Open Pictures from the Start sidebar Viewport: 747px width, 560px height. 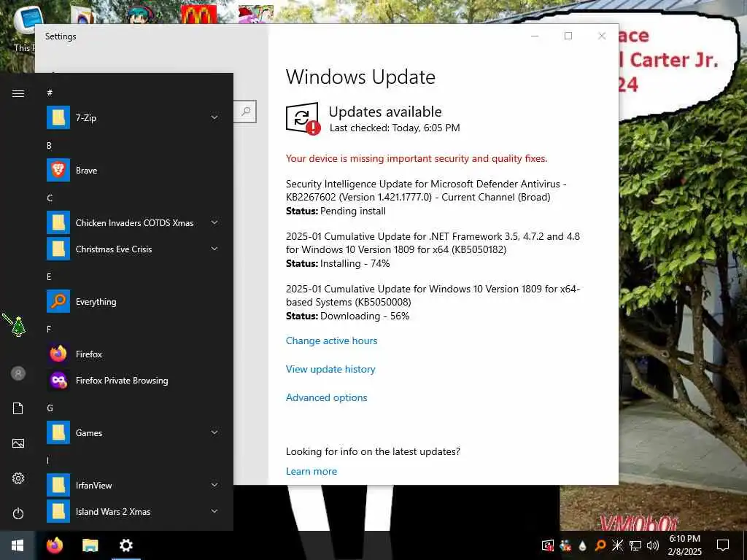pyautogui.click(x=18, y=443)
